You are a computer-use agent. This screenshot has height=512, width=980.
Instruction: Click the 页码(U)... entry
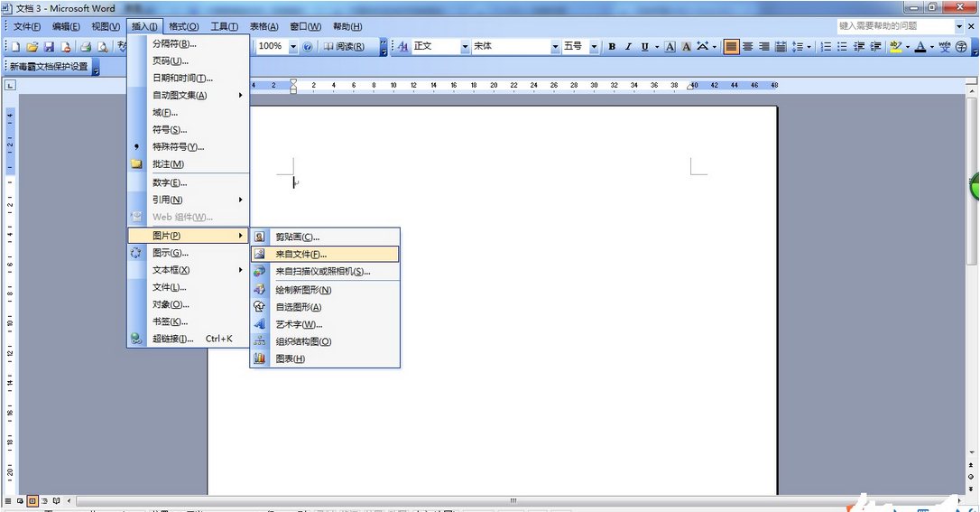pos(189,61)
